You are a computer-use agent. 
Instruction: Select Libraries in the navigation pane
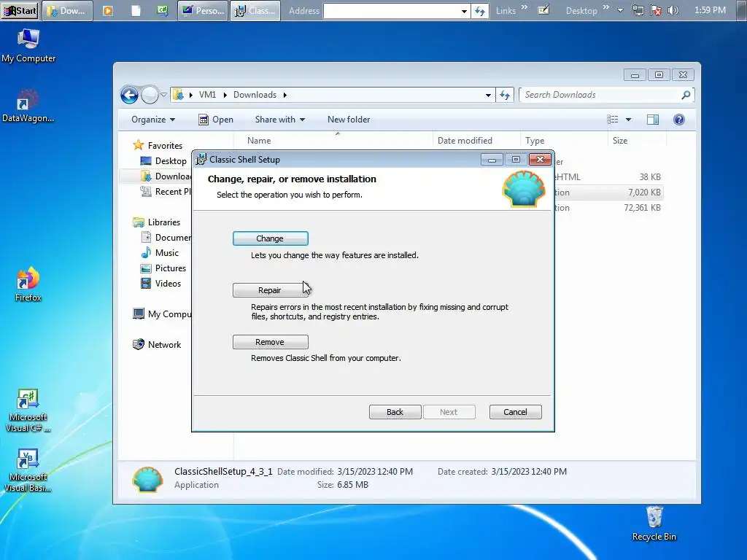(157, 222)
